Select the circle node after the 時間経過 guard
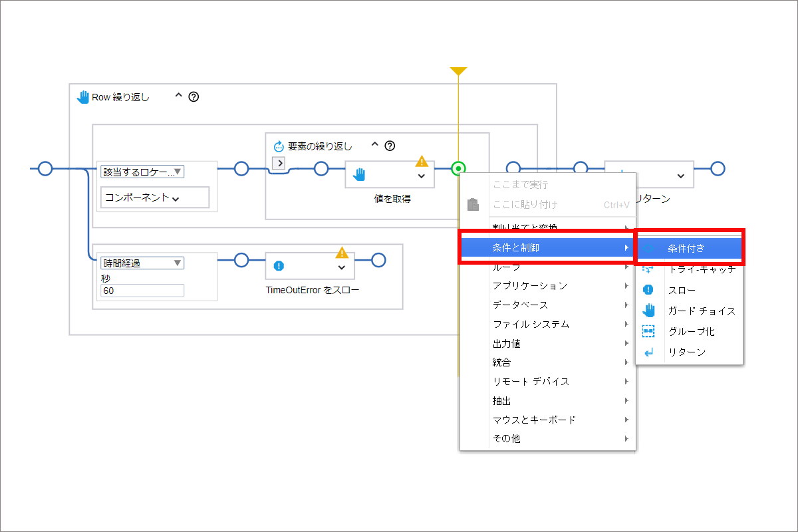The width and height of the screenshot is (798, 532). tap(241, 259)
